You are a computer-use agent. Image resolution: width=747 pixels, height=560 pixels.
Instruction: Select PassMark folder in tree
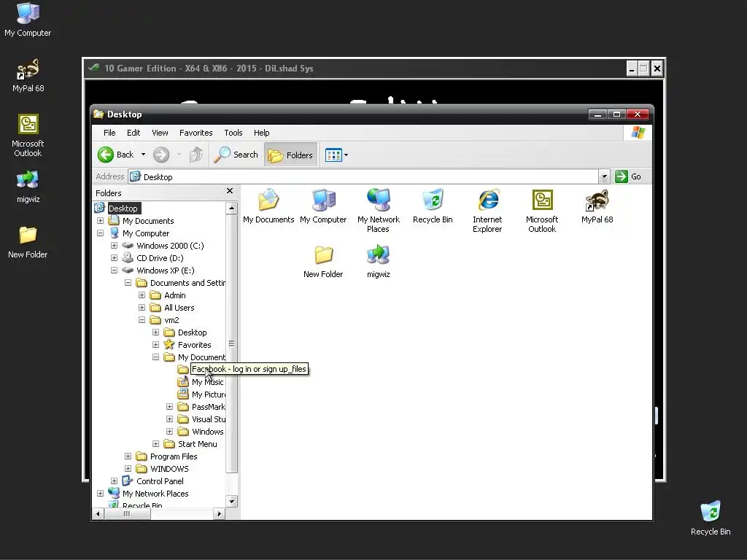[x=208, y=407]
